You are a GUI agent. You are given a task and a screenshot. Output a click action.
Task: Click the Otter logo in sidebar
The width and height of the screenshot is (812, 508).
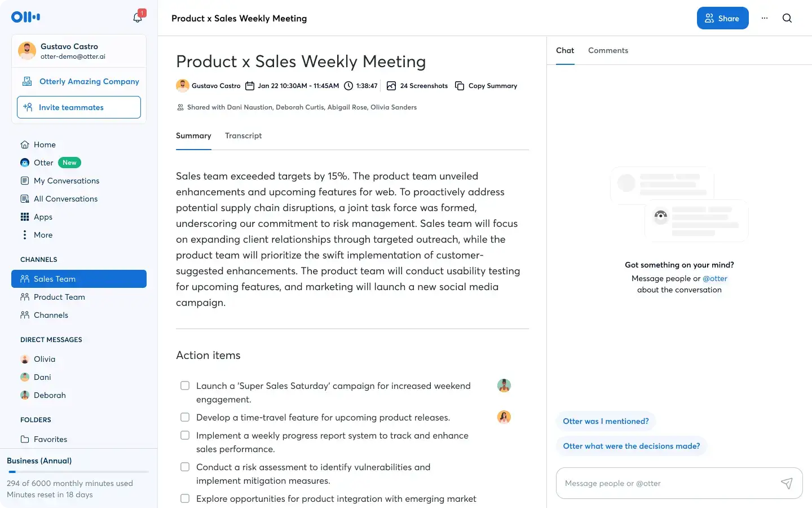click(x=25, y=16)
